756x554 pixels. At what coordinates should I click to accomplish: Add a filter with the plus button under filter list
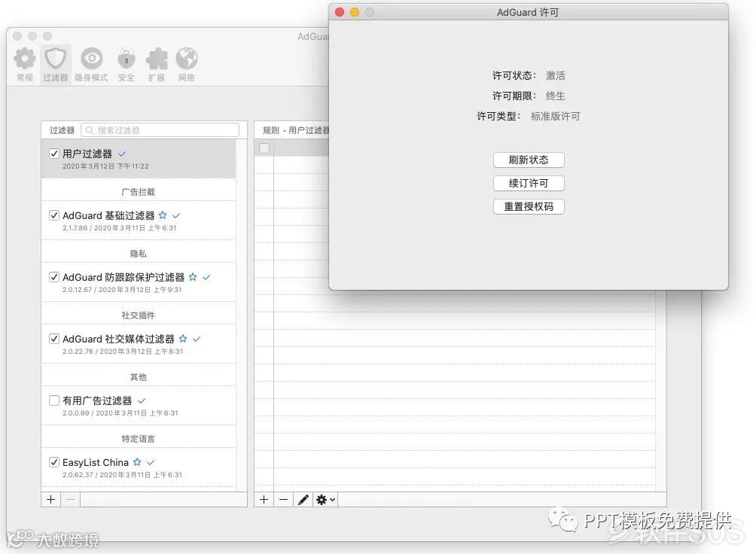point(51,500)
